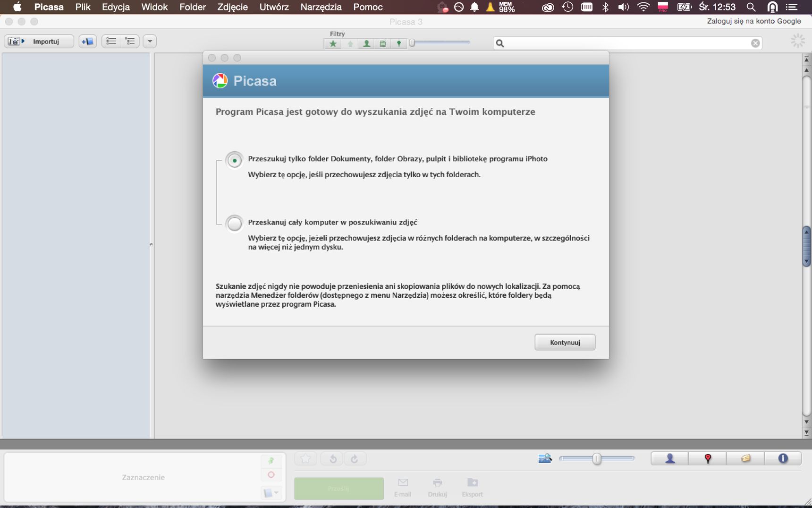Image resolution: width=812 pixels, height=508 pixels.
Task: Click the main window vertical scrollbar thumb
Action: coord(806,246)
